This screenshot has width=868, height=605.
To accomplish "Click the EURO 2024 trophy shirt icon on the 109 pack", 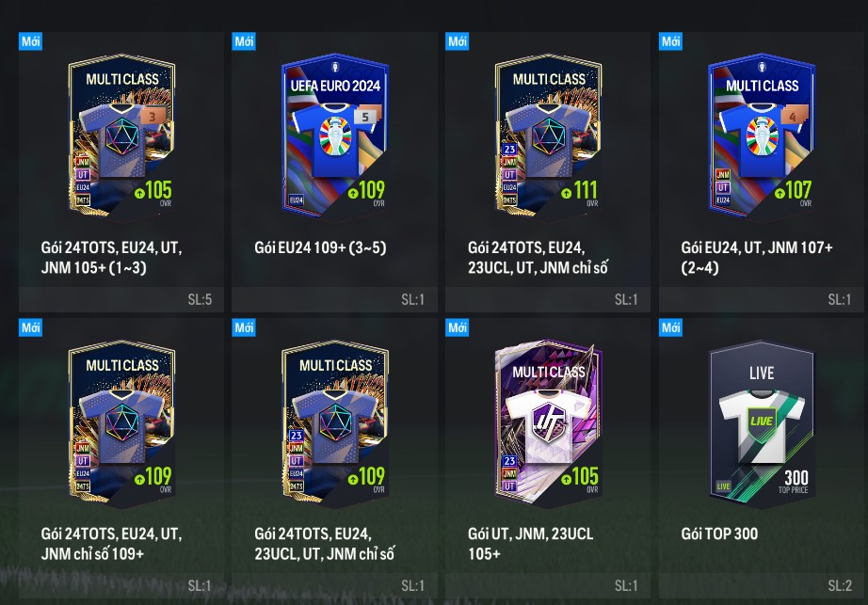I will pyautogui.click(x=334, y=139).
